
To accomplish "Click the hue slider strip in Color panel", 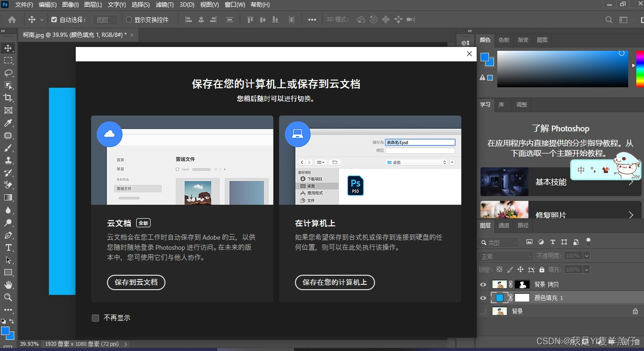I will pos(640,69).
